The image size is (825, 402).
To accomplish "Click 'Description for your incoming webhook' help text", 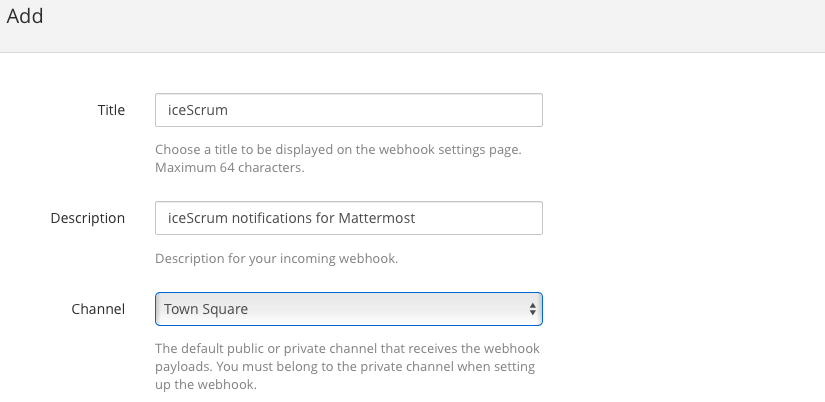I will (x=276, y=259).
